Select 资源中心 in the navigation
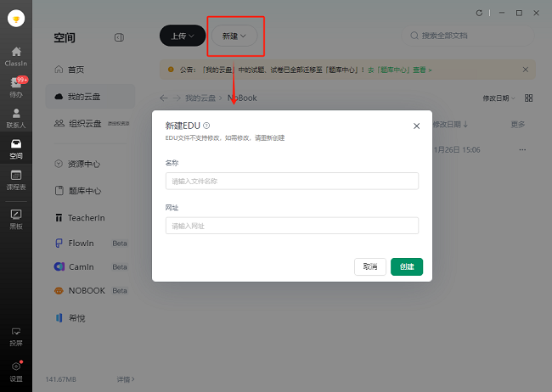552x392 pixels. pyautogui.click(x=83, y=164)
